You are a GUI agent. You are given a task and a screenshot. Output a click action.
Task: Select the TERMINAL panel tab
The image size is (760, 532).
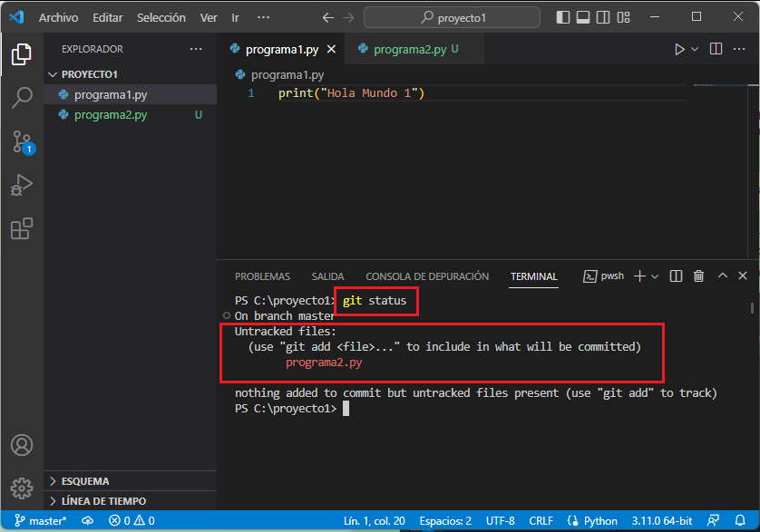coord(533,276)
